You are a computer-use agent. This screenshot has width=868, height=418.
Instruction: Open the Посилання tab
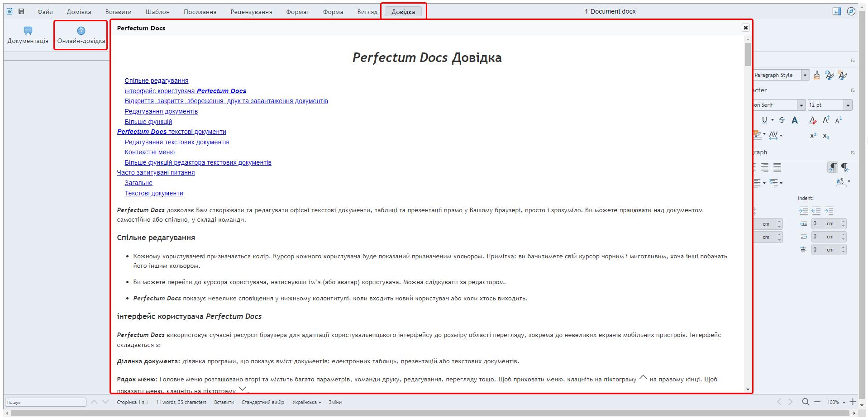click(200, 12)
